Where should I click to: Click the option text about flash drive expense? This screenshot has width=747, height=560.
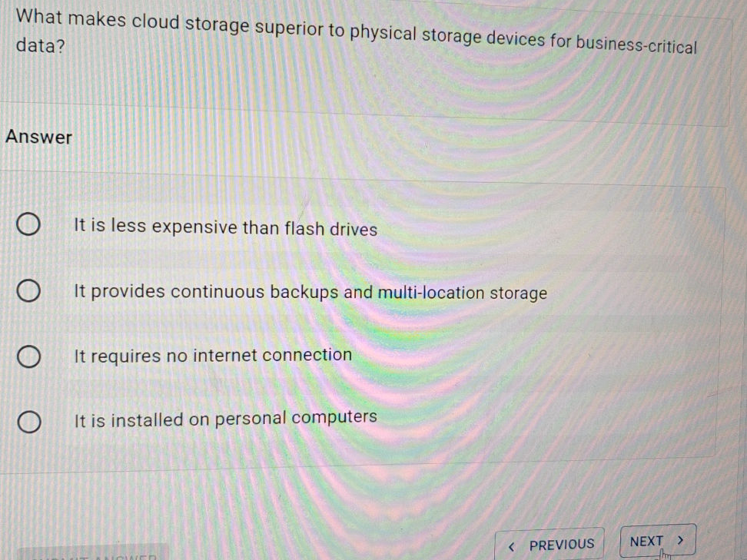(224, 228)
